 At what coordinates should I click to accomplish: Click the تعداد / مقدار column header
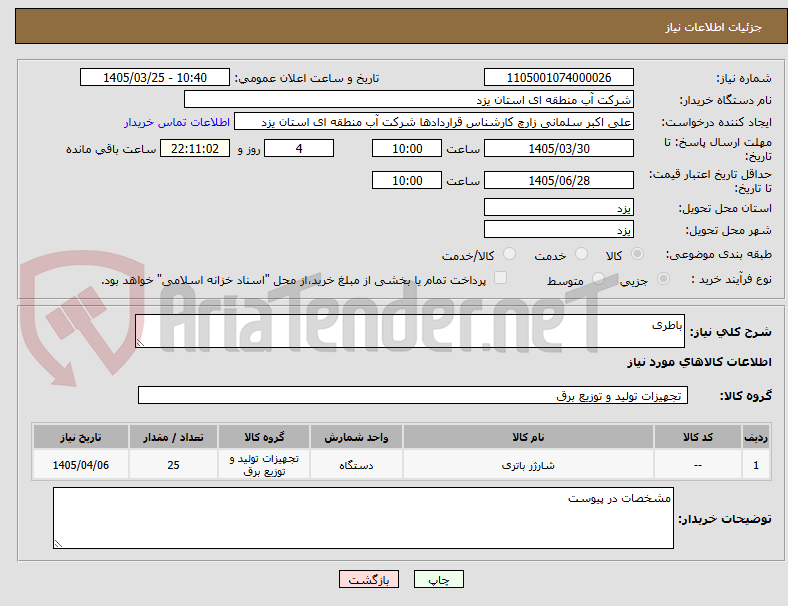[173, 437]
